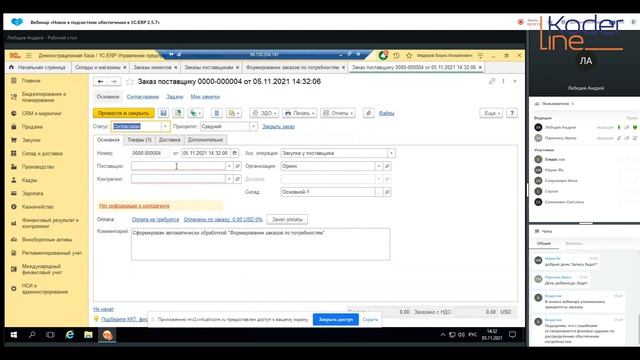Open the Печать dropdown

299,113
